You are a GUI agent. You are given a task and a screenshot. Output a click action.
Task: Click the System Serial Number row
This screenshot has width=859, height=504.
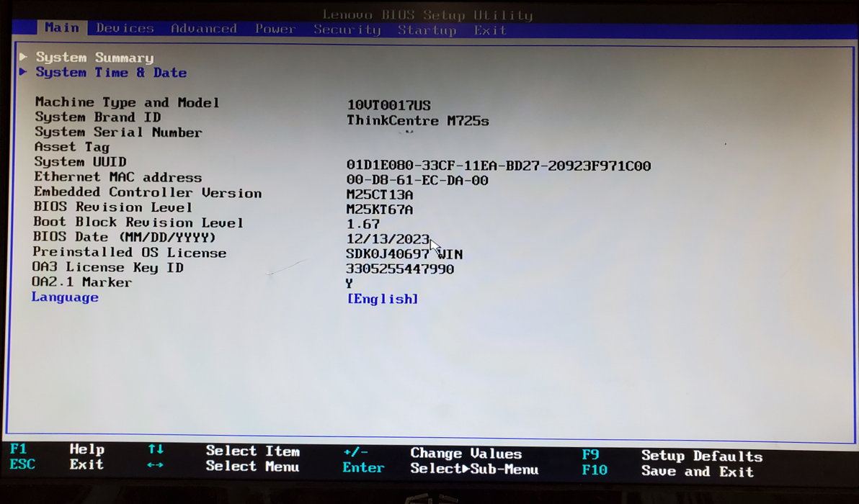(117, 132)
